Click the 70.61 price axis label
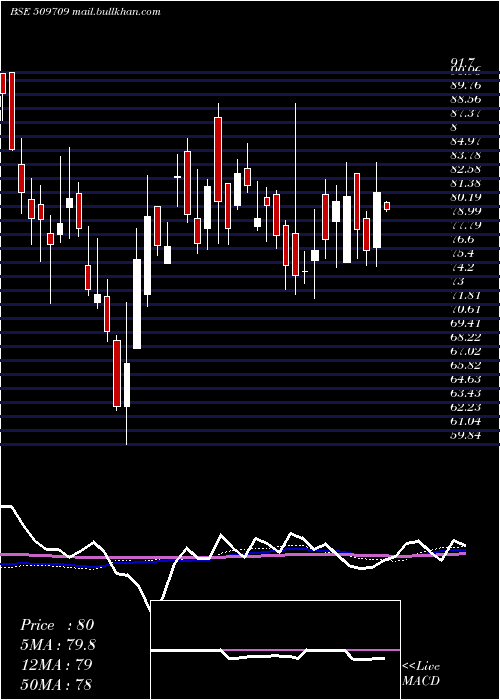 [466, 309]
